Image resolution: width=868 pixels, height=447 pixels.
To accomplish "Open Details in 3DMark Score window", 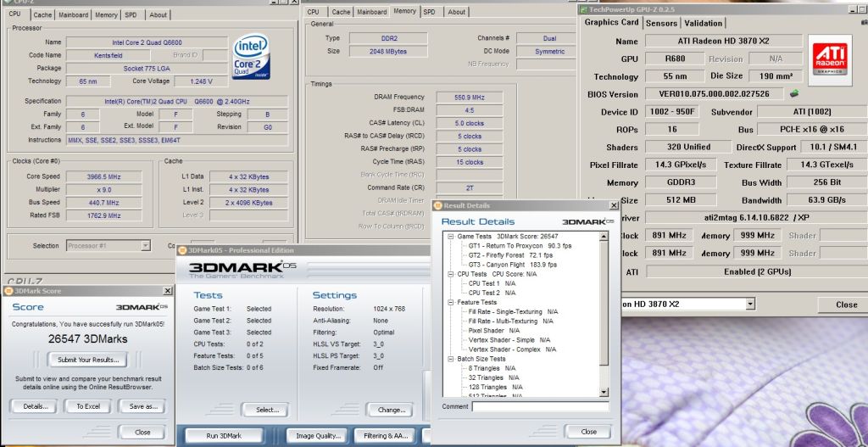I will coord(36,406).
